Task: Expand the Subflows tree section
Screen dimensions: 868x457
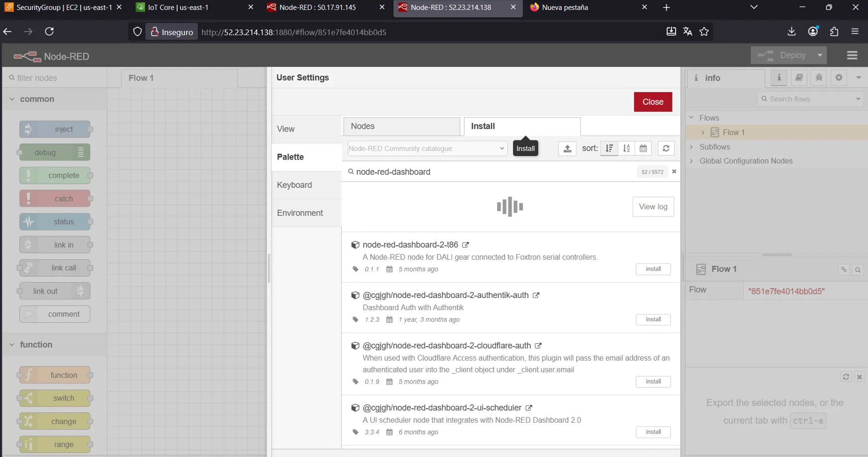Action: click(x=691, y=147)
